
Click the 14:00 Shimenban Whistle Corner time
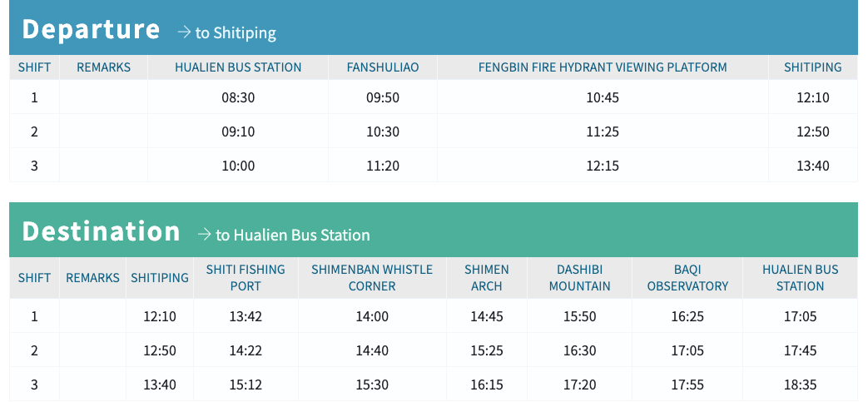click(372, 316)
